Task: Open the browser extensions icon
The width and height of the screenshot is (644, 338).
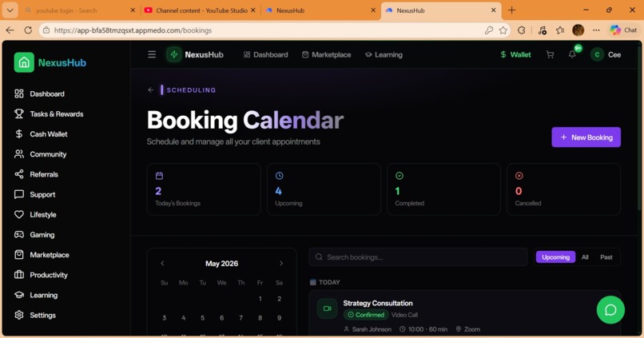Action: click(x=521, y=30)
